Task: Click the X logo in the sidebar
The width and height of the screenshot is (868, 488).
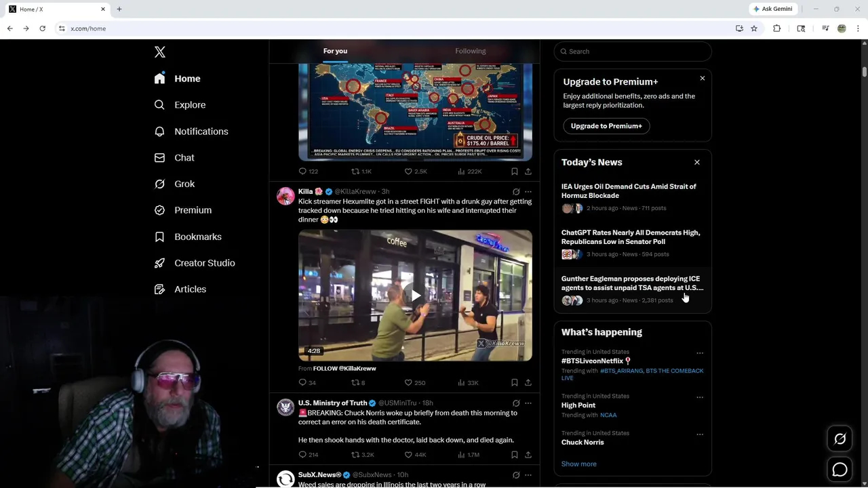Action: 160,52
